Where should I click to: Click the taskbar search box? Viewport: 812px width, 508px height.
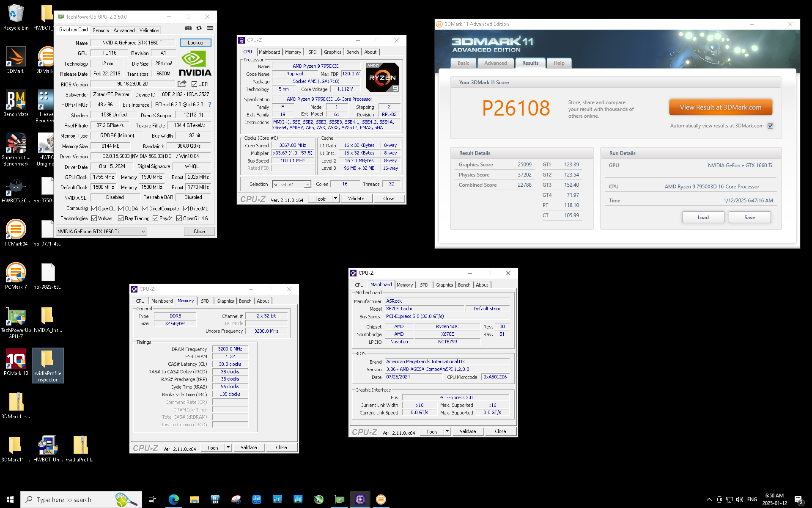[81, 500]
